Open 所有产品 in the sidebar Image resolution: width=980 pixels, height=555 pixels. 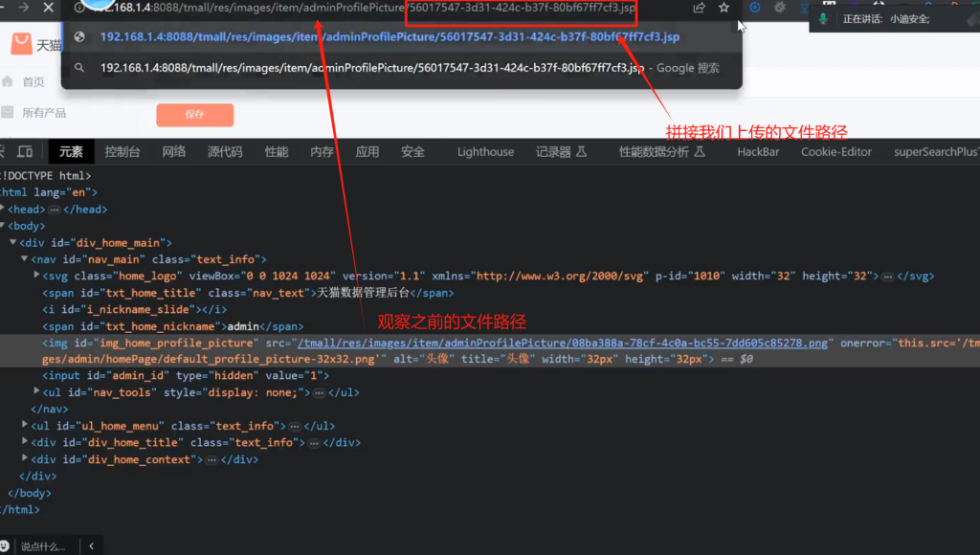[44, 113]
